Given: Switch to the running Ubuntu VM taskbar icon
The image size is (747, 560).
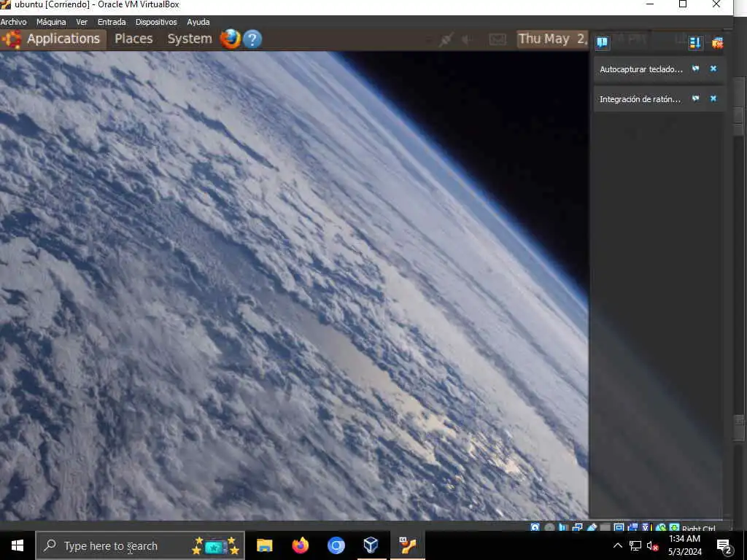Looking at the screenshot, I should coord(407,545).
